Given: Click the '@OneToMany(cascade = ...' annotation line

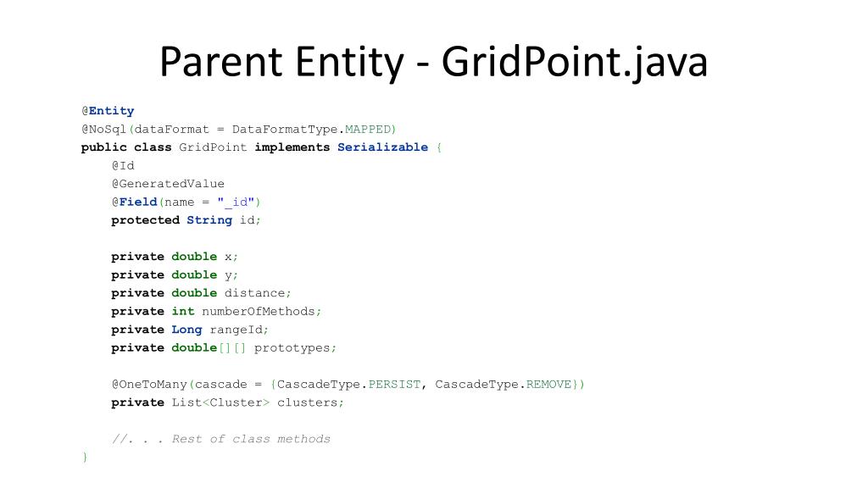Looking at the screenshot, I should click(348, 385).
